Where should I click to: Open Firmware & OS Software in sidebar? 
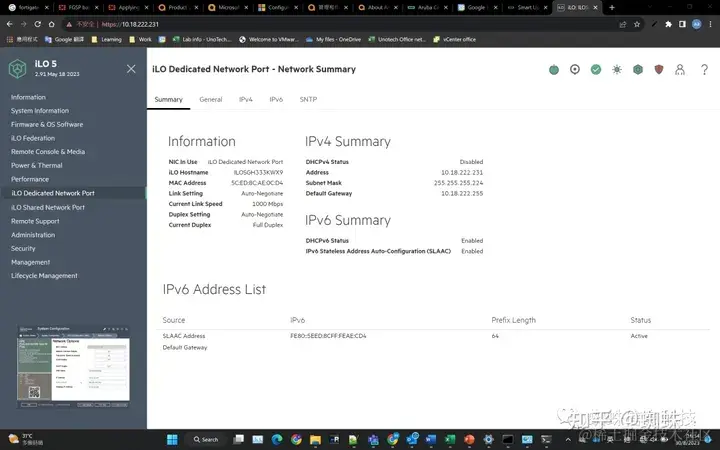[x=47, y=124]
